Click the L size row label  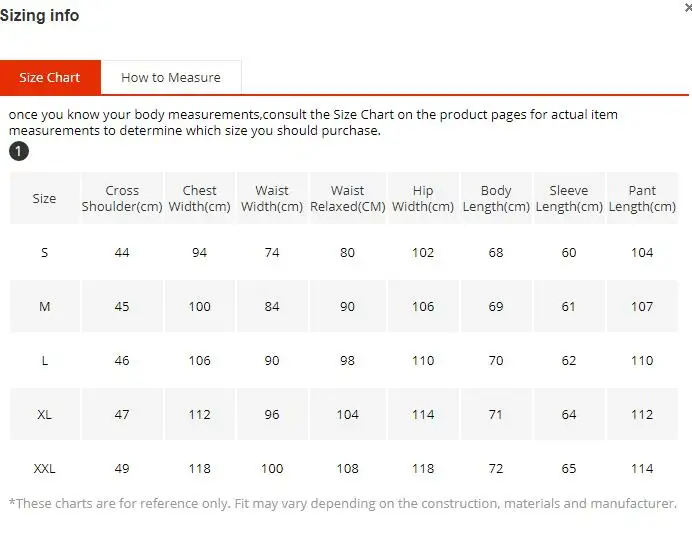coord(44,361)
